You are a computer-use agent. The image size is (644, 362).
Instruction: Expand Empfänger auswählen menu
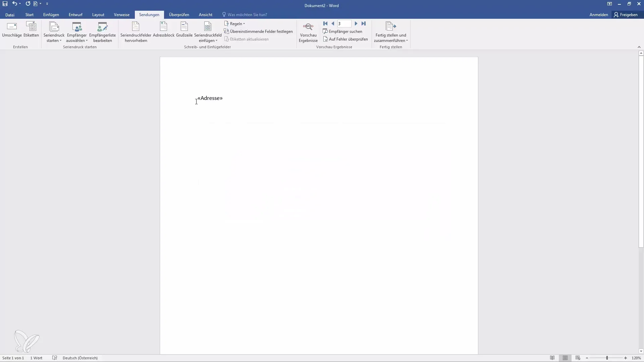click(x=77, y=32)
